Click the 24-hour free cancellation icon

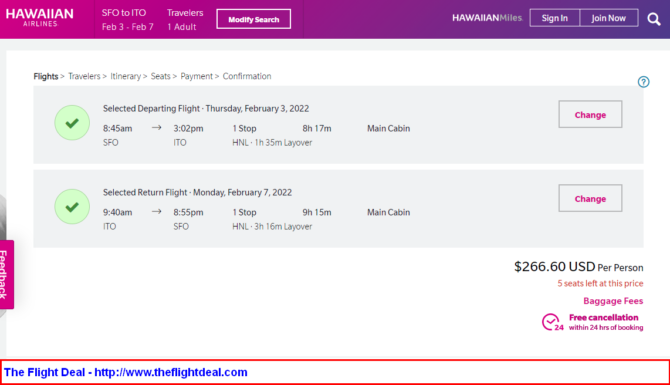552,322
